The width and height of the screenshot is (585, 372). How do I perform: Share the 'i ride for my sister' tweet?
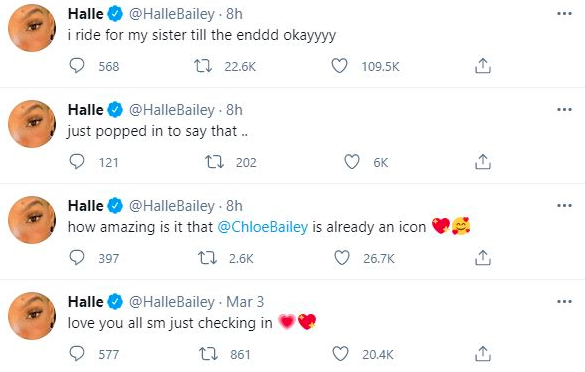482,66
